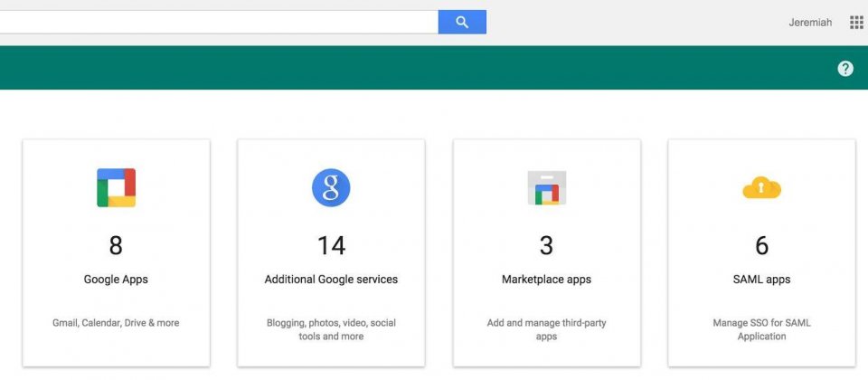Click the number 14 on services card
This screenshot has height=380, width=868.
(331, 245)
